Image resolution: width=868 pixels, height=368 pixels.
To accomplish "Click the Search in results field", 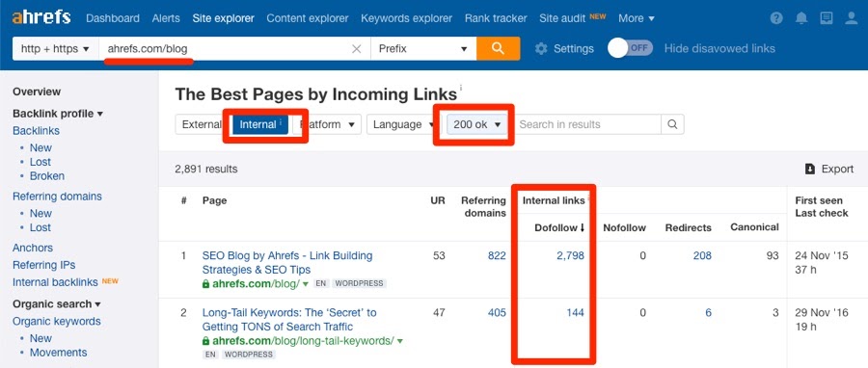I will tap(586, 124).
